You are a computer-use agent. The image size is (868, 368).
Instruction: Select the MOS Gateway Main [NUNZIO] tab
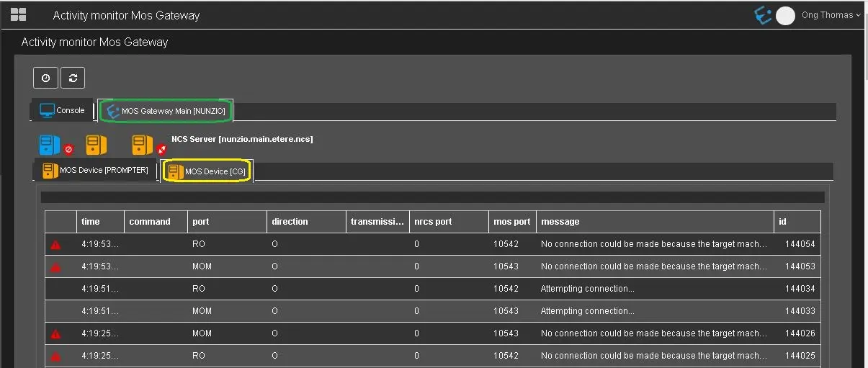pos(166,112)
